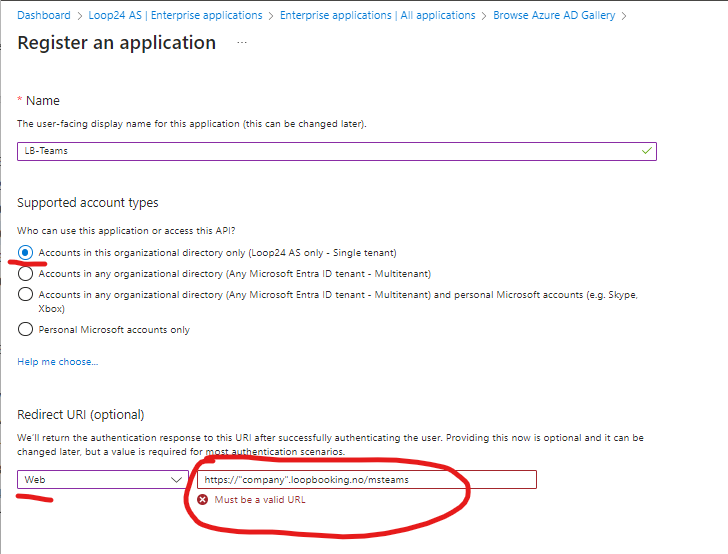728x554 pixels.
Task: Click the chevron after the Dashboard breadcrumb
Action: (79, 16)
